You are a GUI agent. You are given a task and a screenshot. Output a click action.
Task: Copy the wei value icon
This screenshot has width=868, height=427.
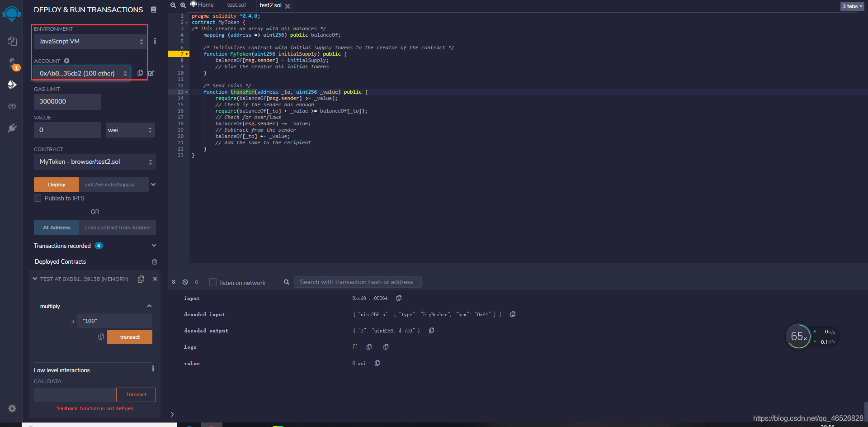click(x=377, y=363)
